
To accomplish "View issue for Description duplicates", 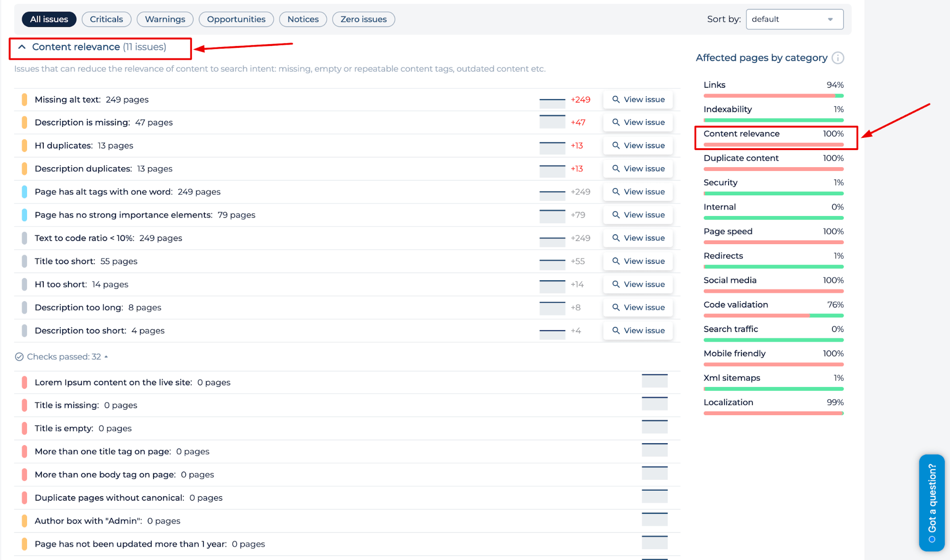I will click(x=637, y=169).
